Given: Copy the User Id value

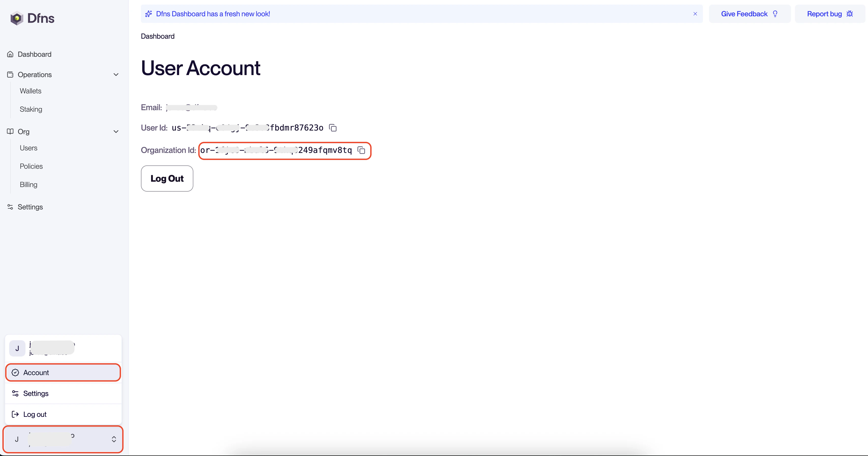Looking at the screenshot, I should (332, 128).
